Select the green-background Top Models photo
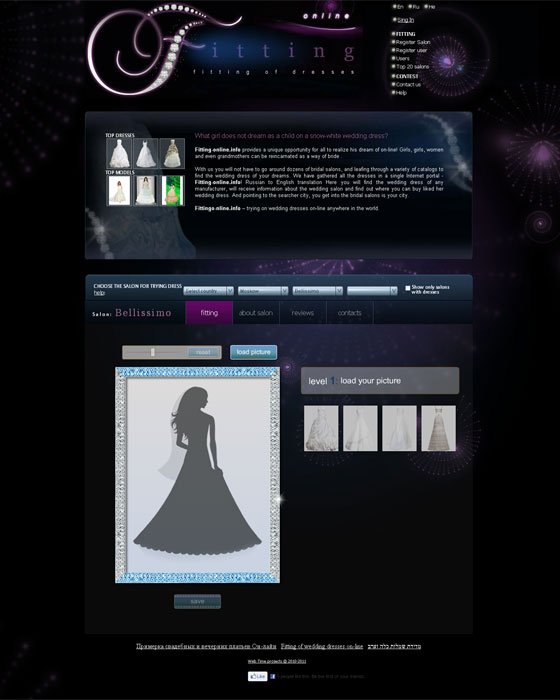This screenshot has width=560, height=700. [x=173, y=191]
